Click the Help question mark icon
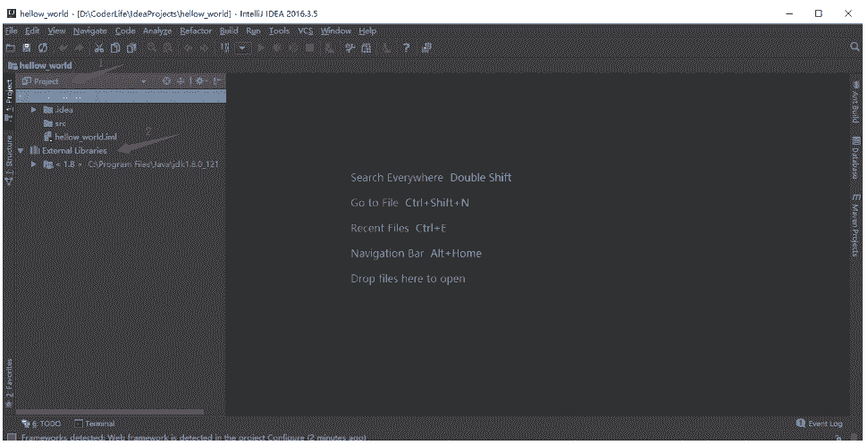 (x=405, y=47)
